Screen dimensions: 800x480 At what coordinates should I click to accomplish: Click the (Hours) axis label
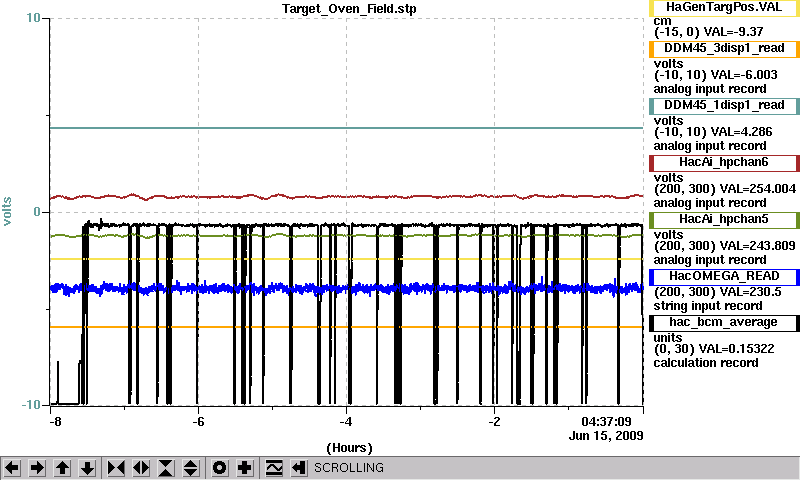pos(349,448)
